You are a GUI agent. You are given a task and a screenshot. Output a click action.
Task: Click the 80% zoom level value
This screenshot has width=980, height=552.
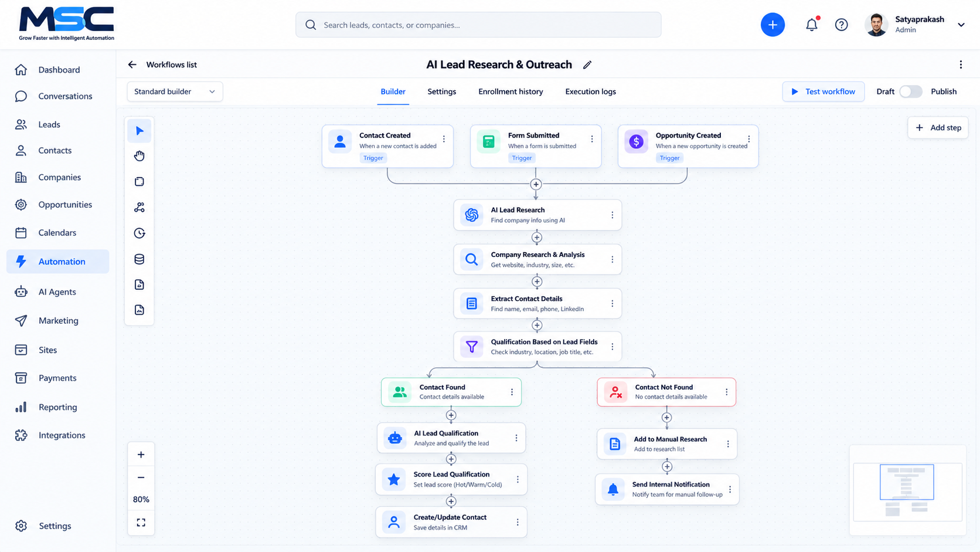[141, 500]
